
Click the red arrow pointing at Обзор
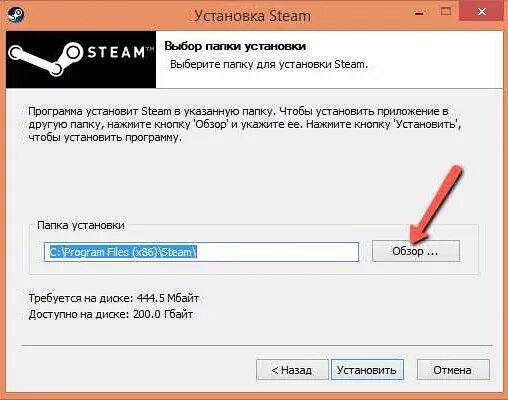[x=436, y=203]
